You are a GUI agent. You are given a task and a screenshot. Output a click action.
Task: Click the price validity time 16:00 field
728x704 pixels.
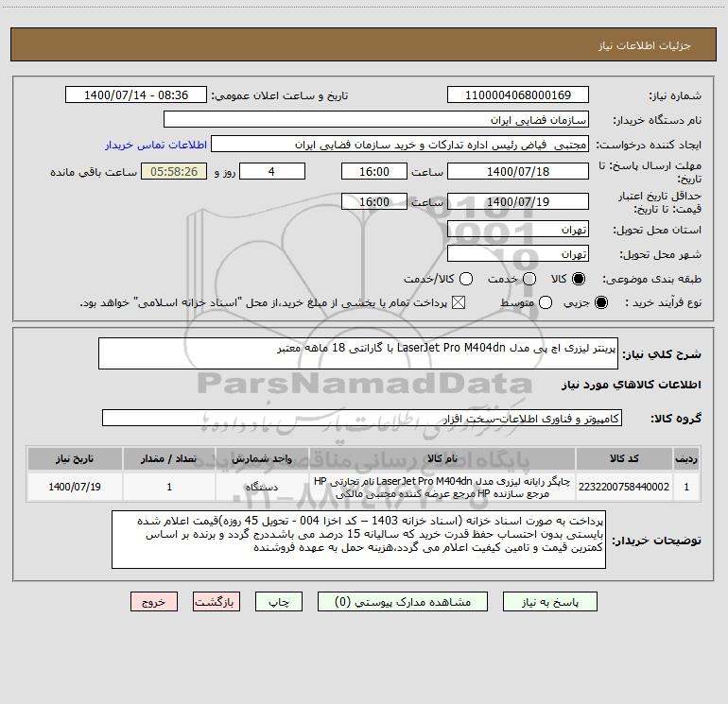[374, 202]
